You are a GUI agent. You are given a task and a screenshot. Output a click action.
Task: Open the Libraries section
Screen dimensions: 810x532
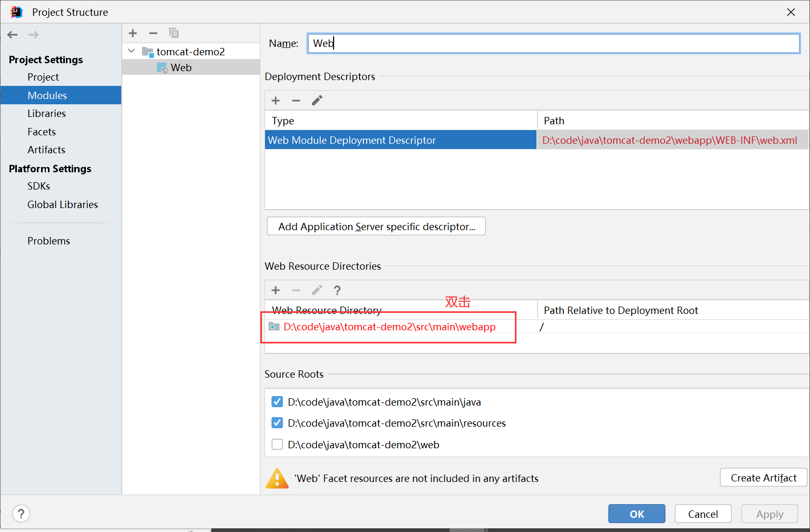[x=47, y=113]
